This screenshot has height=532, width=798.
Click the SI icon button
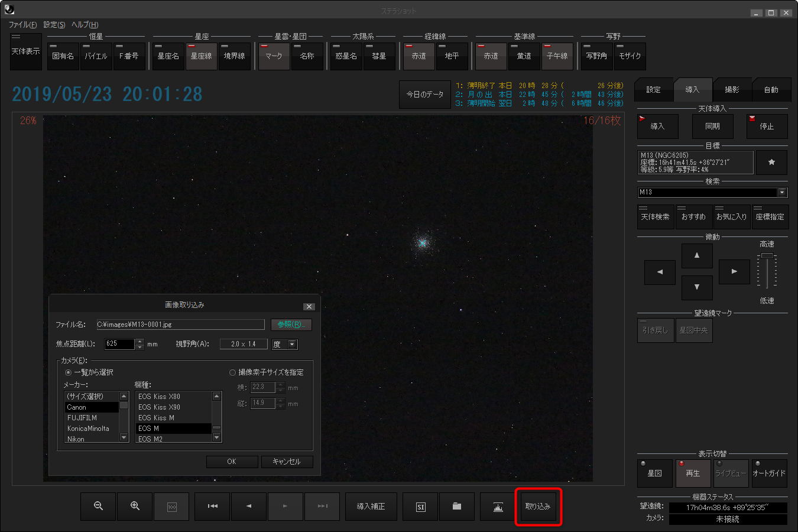coord(420,507)
